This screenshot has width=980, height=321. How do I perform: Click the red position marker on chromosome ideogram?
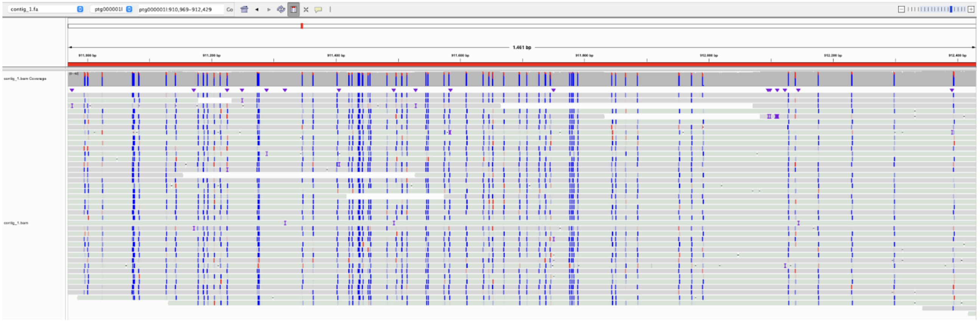[x=302, y=26]
